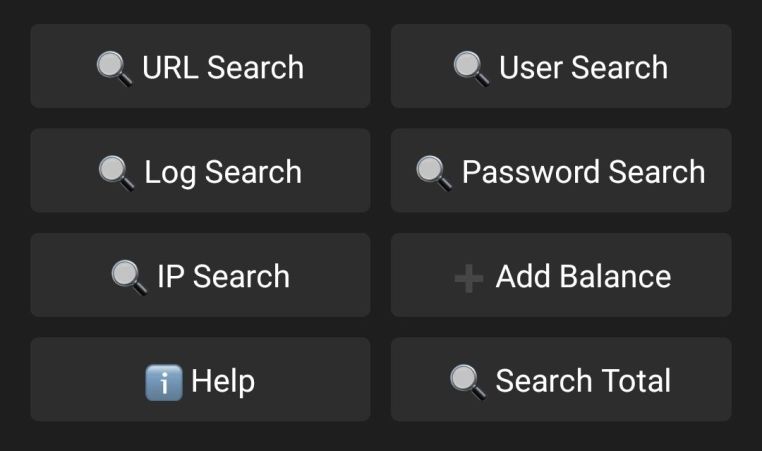The width and height of the screenshot is (762, 451).
Task: Click the "URL Search" text label
Action: (223, 68)
